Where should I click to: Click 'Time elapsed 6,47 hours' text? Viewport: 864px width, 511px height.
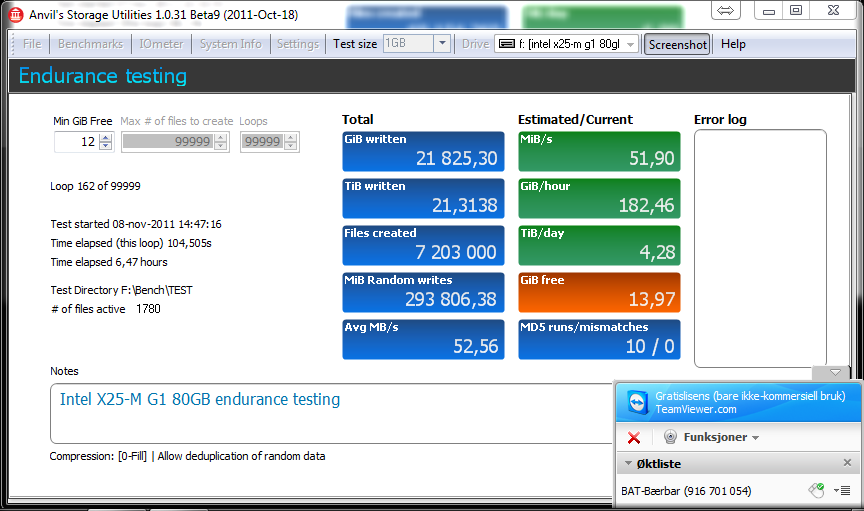(x=109, y=262)
